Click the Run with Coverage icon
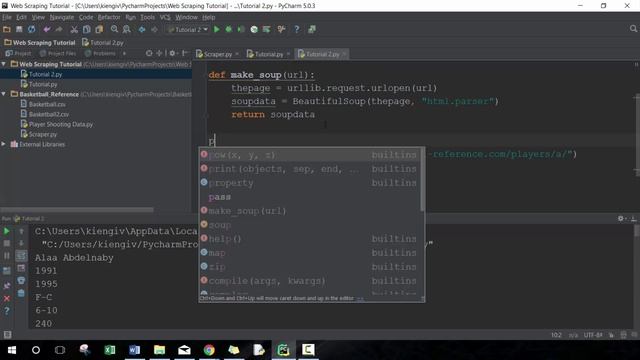 (x=241, y=29)
